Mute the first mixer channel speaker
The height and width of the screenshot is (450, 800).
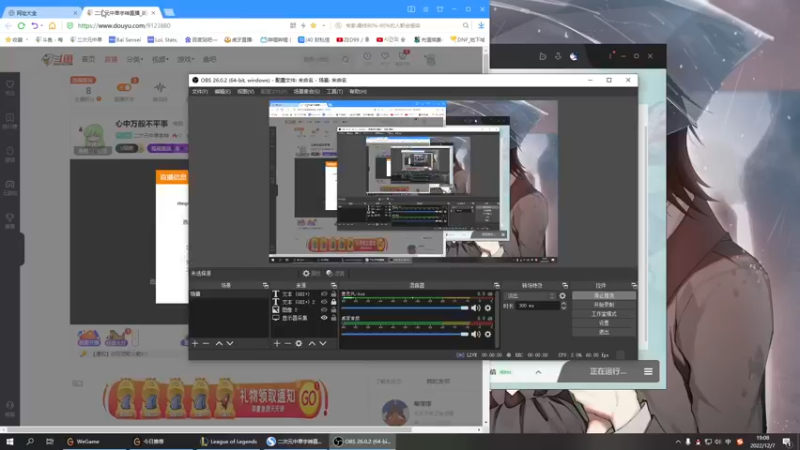click(x=476, y=308)
